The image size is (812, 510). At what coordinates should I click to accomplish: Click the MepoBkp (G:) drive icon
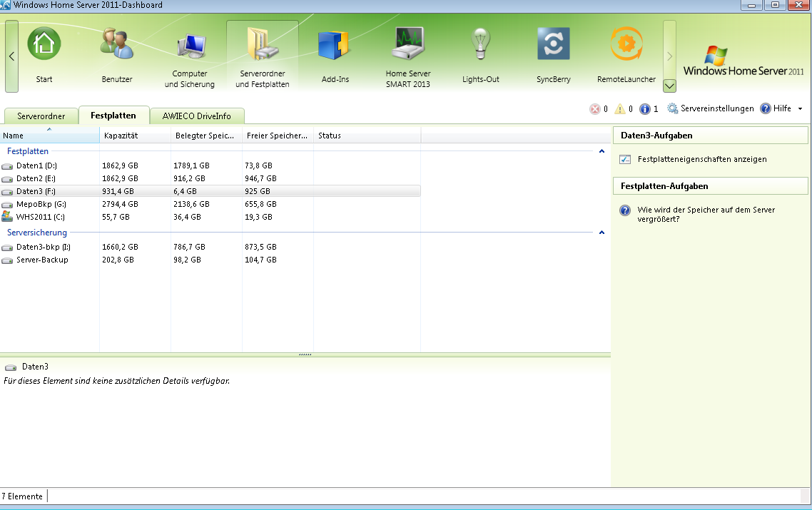click(x=7, y=205)
